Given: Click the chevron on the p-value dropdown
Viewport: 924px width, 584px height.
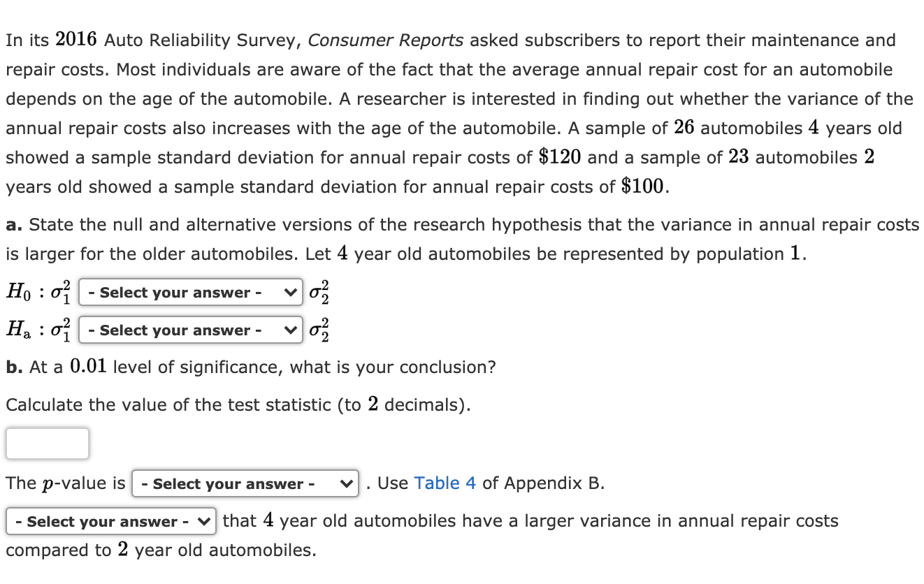Looking at the screenshot, I should pyautogui.click(x=346, y=483).
